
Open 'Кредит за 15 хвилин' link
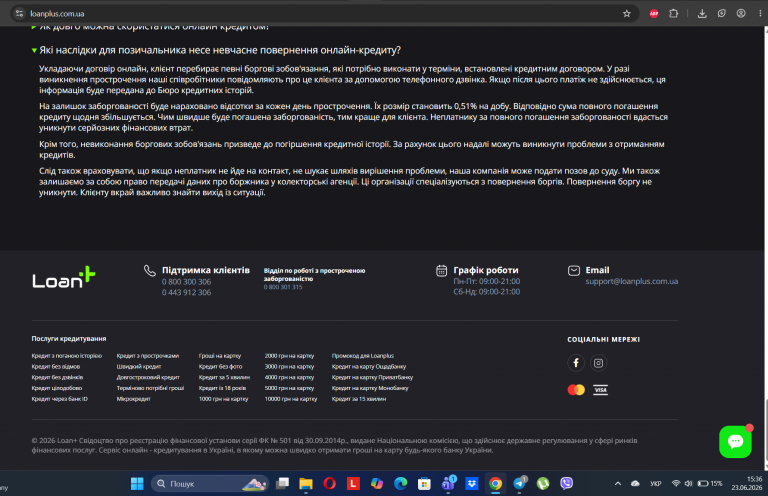tap(359, 399)
